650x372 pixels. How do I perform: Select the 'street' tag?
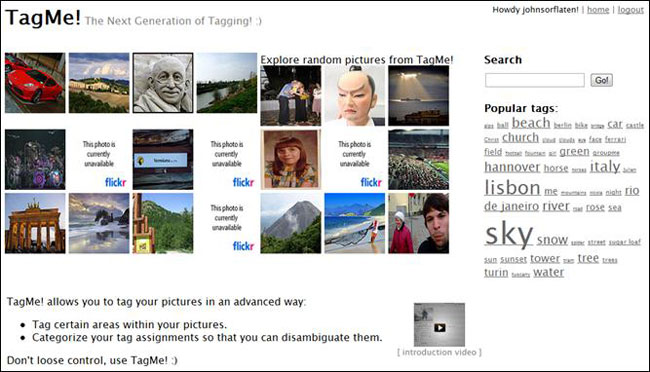[597, 242]
